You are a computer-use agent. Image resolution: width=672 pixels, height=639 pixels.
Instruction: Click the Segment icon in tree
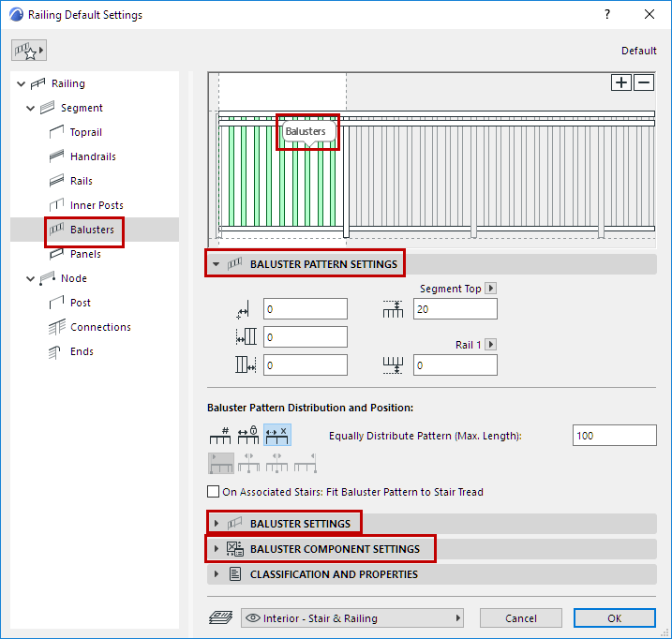[47, 108]
